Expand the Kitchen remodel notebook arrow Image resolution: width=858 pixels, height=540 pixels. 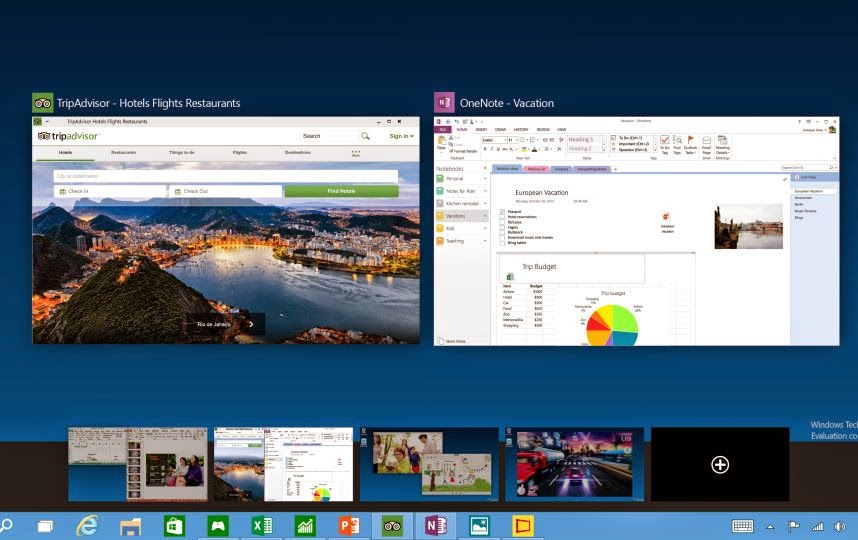click(485, 203)
